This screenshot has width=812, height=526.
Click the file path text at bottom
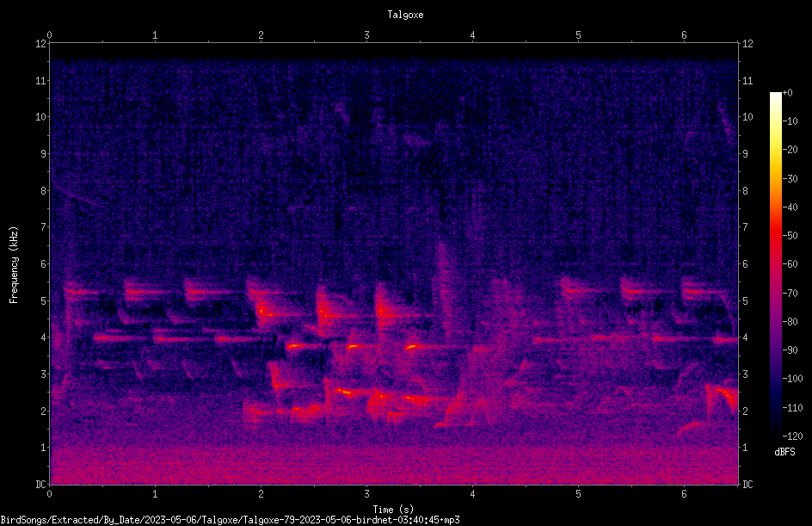click(230, 520)
